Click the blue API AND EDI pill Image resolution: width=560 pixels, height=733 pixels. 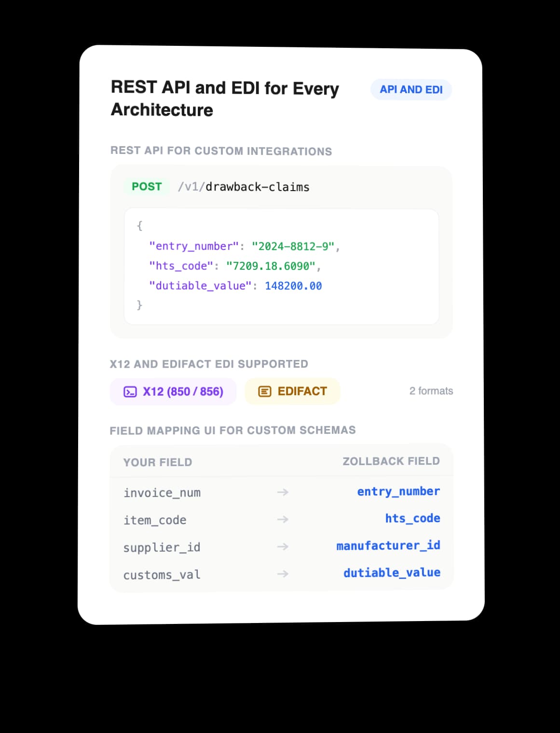click(x=411, y=89)
